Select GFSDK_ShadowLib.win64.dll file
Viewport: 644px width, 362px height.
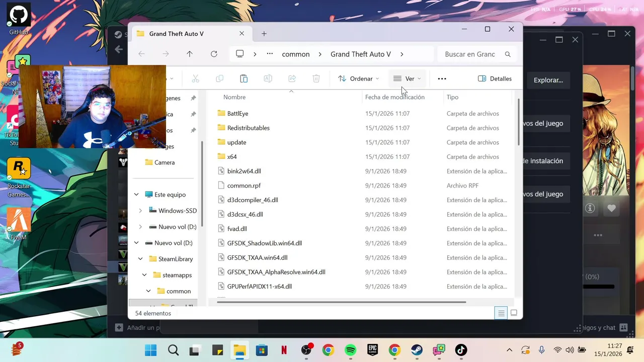click(x=264, y=243)
